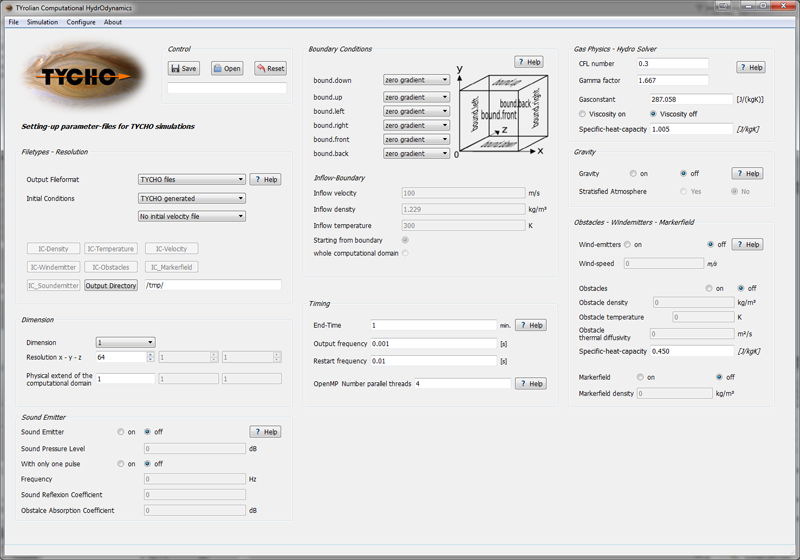Open Help for Gravity section
This screenshot has height=560, width=800.
tap(746, 173)
